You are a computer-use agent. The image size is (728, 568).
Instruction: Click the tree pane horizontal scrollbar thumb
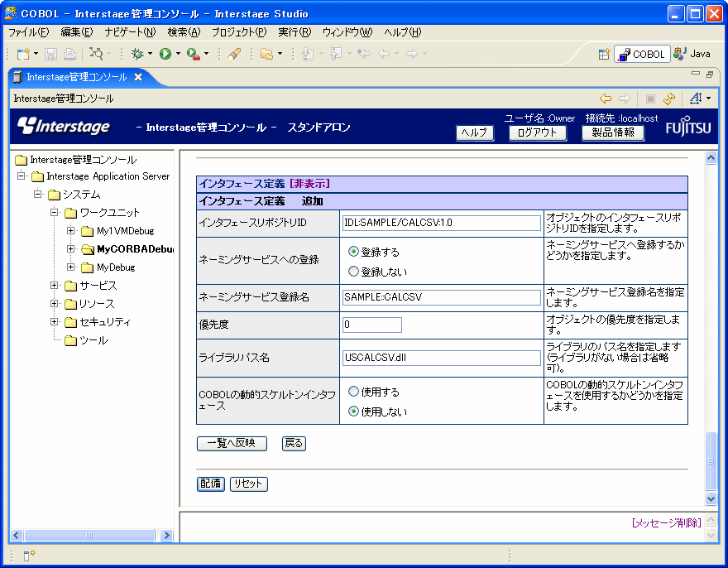coord(89,535)
